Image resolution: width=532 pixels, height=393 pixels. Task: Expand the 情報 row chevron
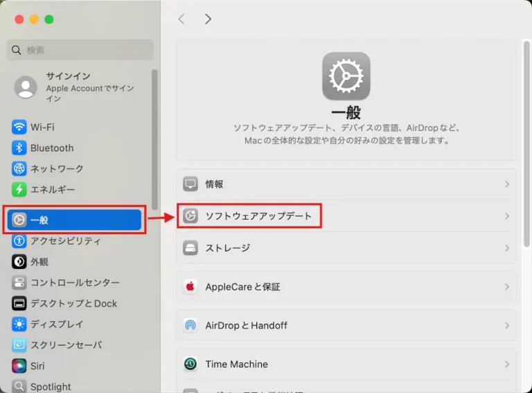click(507, 184)
